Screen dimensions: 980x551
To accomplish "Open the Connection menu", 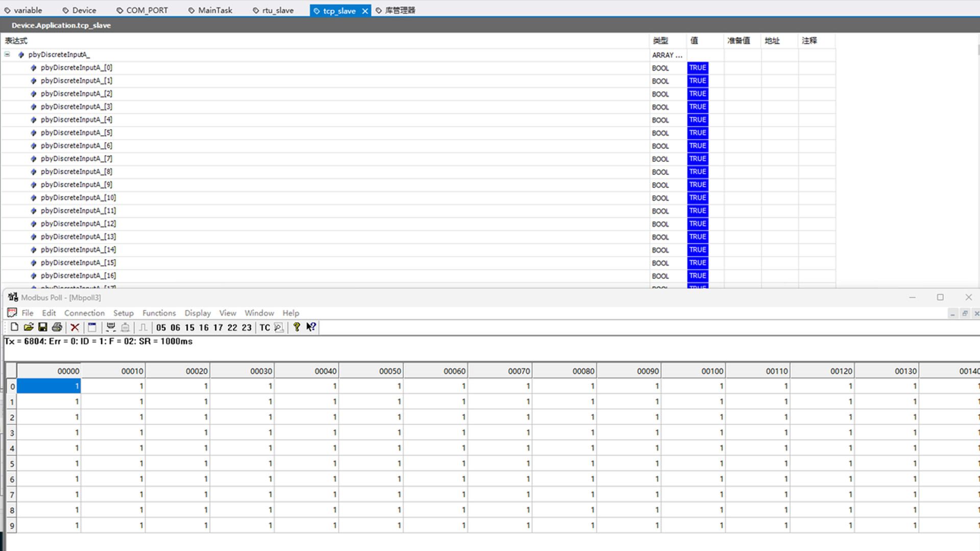I will click(84, 313).
